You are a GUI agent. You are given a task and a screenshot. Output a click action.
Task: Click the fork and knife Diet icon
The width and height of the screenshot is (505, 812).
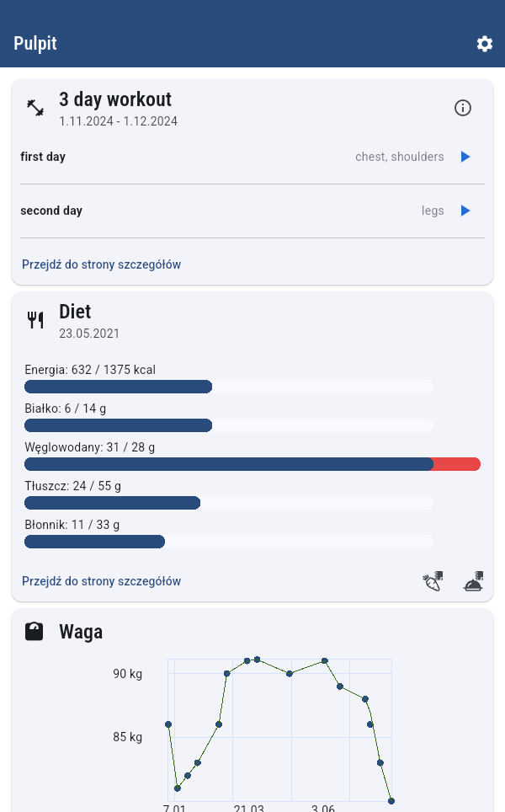pyautogui.click(x=35, y=320)
